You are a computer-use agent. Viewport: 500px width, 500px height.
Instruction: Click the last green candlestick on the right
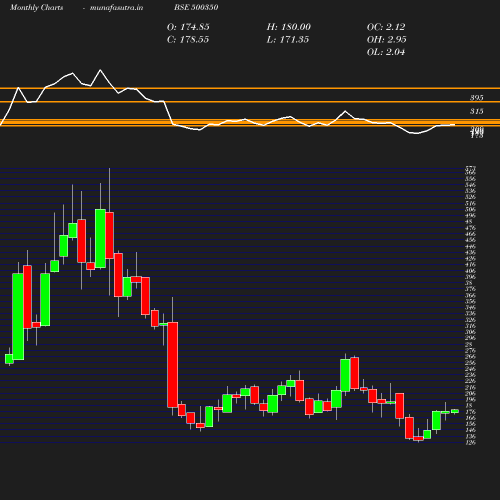(x=455, y=411)
